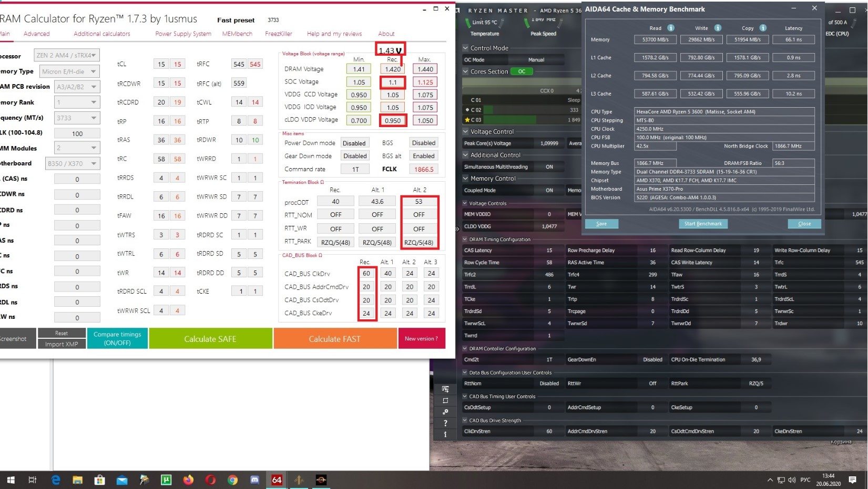Click the Command rate 1T field
The image size is (868, 489).
tap(355, 169)
